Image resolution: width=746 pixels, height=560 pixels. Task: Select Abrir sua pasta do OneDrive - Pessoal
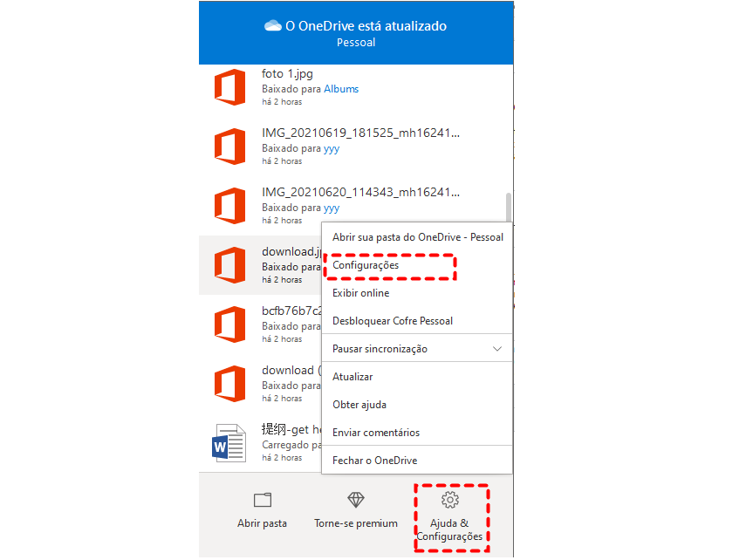417,237
